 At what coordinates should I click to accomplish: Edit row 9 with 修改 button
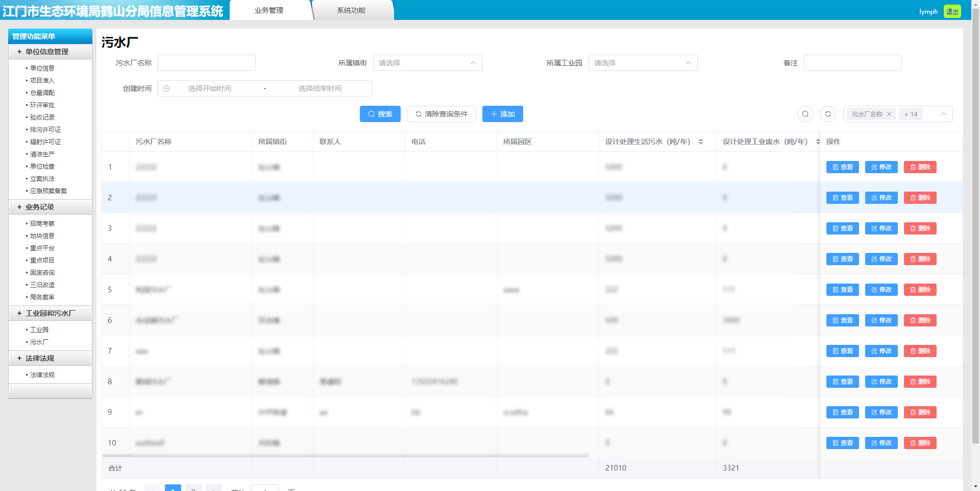[x=881, y=412]
